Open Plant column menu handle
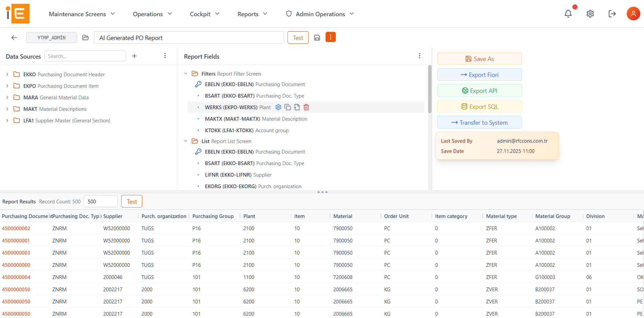Screen dimensions: 644x318 291,216
